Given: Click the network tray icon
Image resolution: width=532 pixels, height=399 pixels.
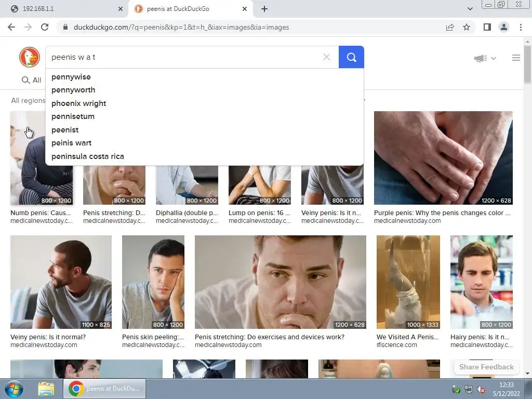Looking at the screenshot, I should 469,390.
